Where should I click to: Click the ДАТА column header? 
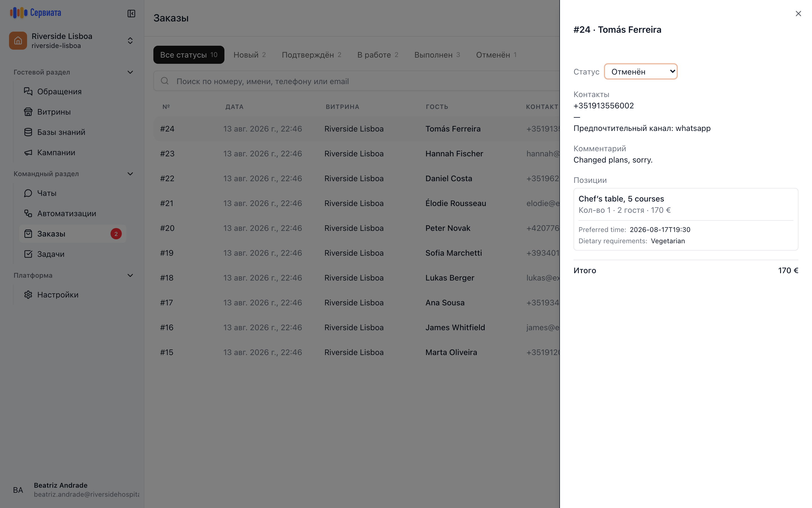pyautogui.click(x=234, y=107)
